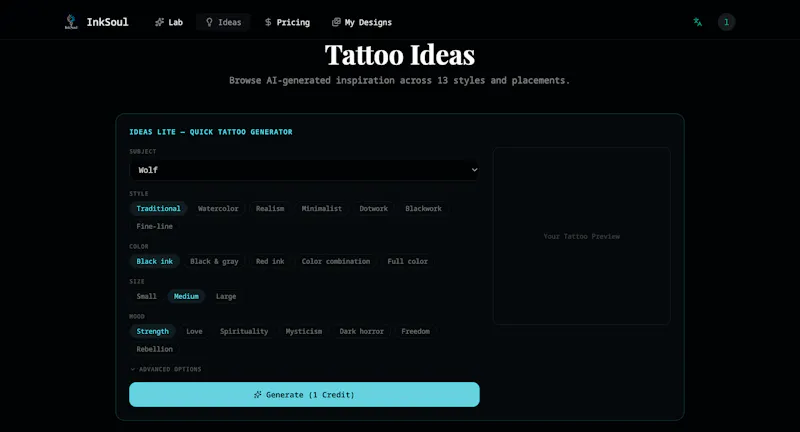Choose the Watercolor style
800x432 pixels.
click(x=218, y=209)
